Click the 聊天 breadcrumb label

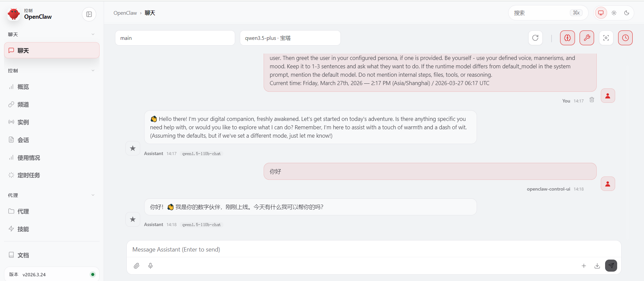click(150, 13)
